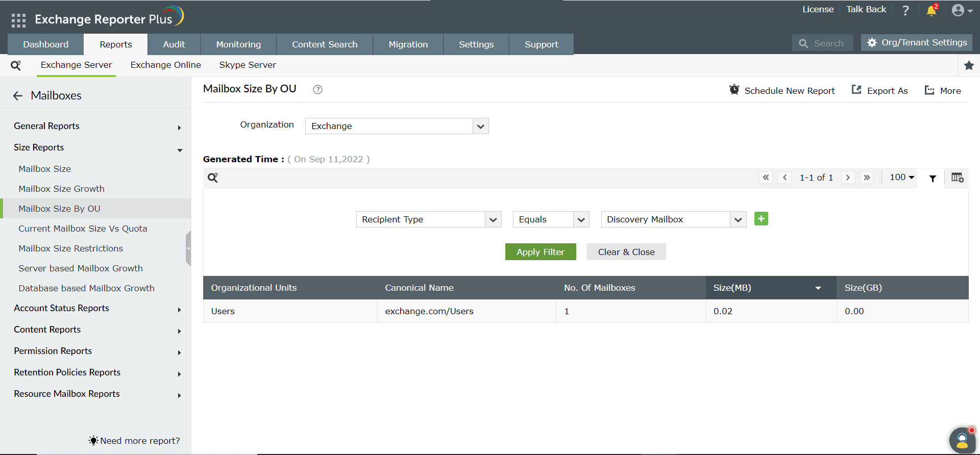
Task: Go to first page of results
Action: (x=766, y=178)
